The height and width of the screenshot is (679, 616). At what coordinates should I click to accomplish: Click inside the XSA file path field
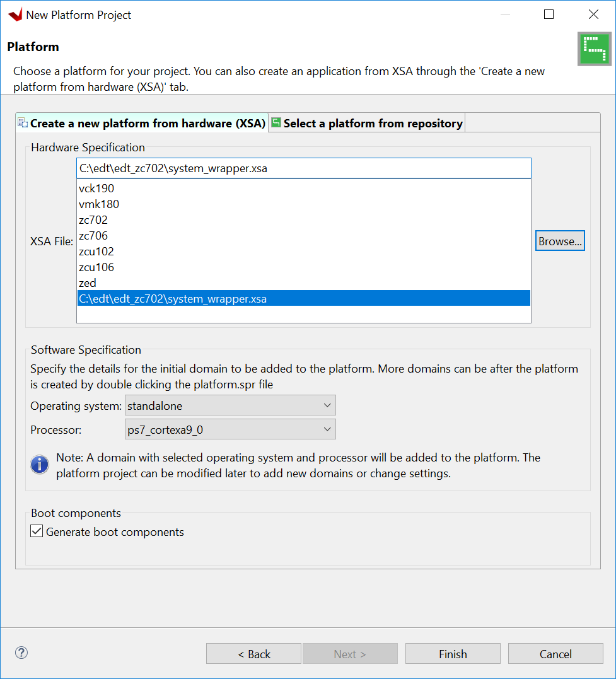click(x=303, y=168)
